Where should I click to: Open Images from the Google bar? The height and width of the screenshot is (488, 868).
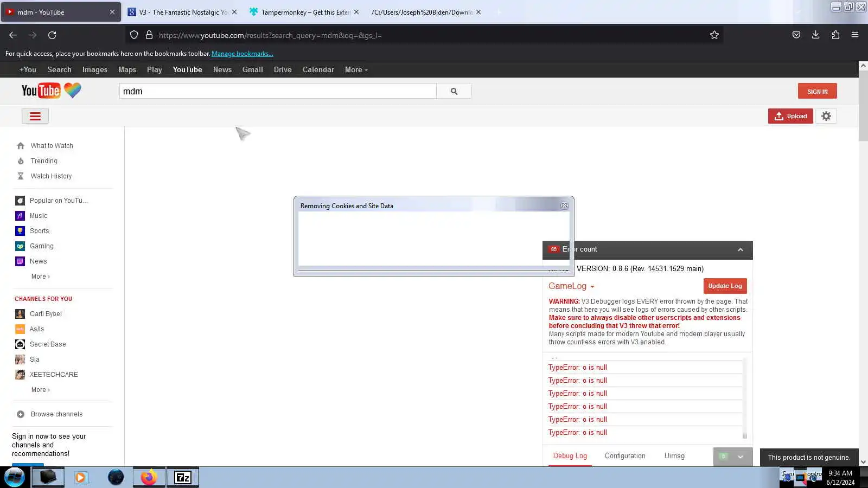pyautogui.click(x=95, y=69)
